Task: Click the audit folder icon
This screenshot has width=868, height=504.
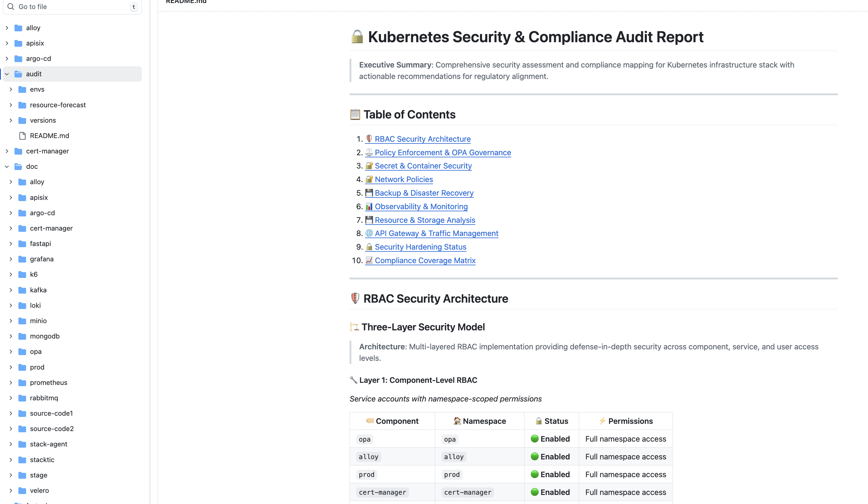Action: coord(18,74)
